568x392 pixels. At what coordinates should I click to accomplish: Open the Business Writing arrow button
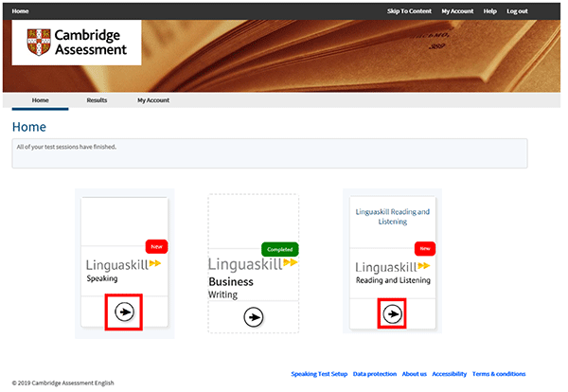(x=253, y=317)
